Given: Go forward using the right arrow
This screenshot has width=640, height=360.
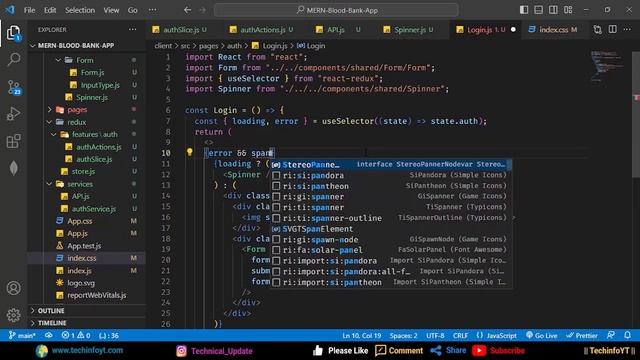Looking at the screenshot, I should click(202, 10).
